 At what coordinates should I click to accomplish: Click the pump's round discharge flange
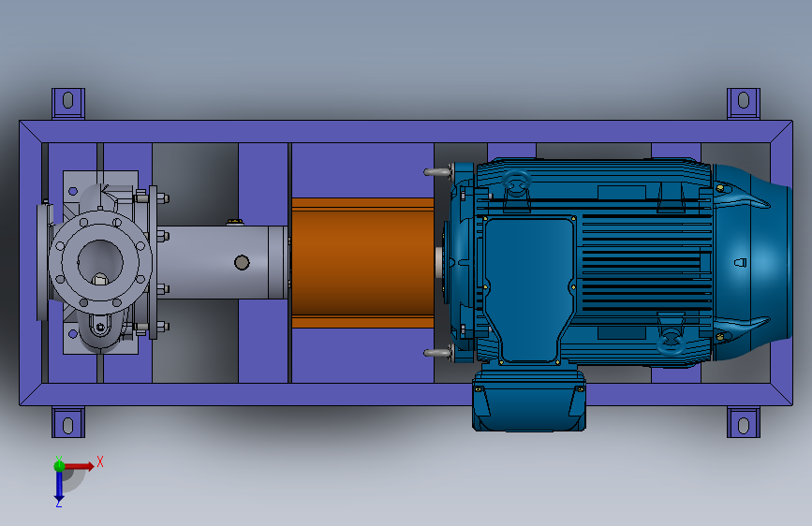[x=100, y=262]
